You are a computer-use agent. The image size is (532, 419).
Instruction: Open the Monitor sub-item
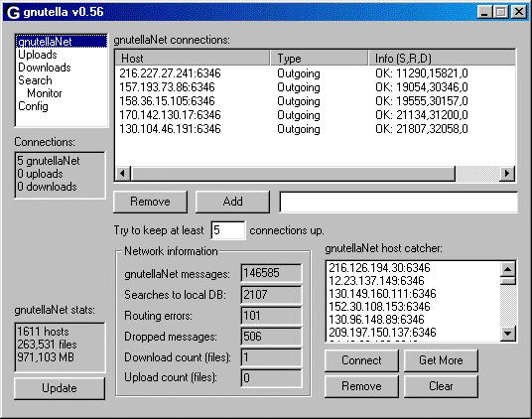45,93
